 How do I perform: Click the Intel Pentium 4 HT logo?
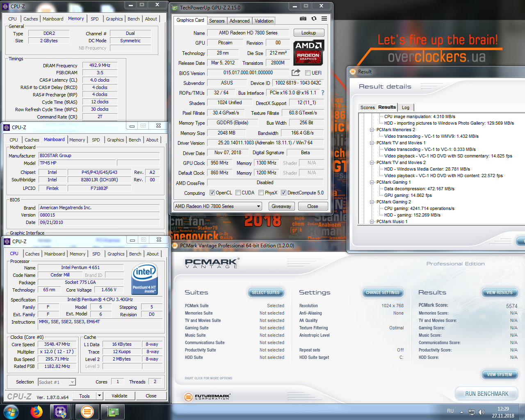(x=144, y=279)
